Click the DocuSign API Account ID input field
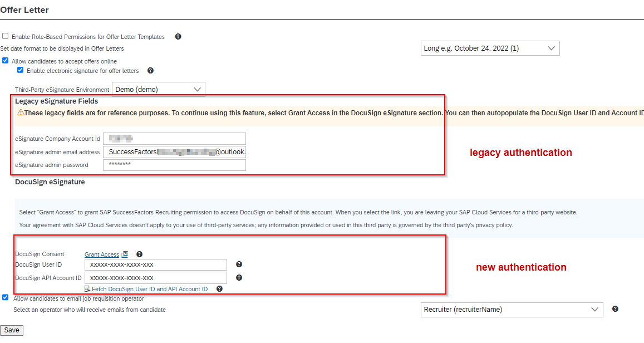644x343 pixels. point(156,278)
